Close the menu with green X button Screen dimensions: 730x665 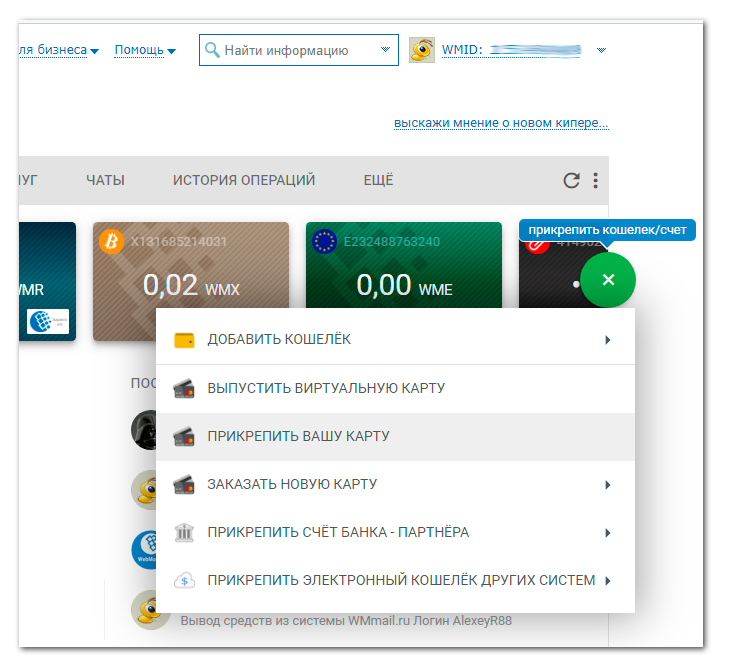pos(608,279)
